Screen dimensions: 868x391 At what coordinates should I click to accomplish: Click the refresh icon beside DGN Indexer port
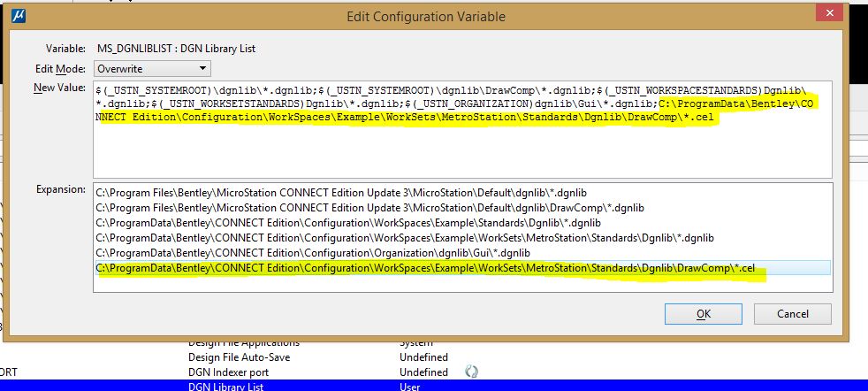pos(471,372)
